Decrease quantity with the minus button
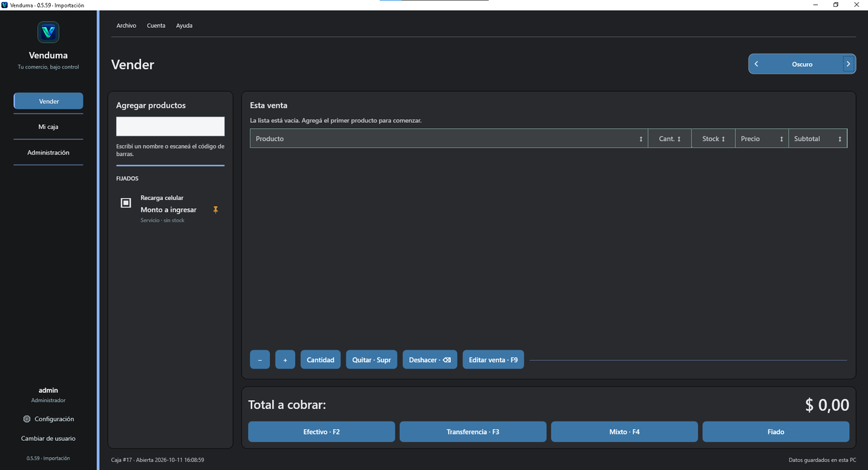868x470 pixels. 260,359
